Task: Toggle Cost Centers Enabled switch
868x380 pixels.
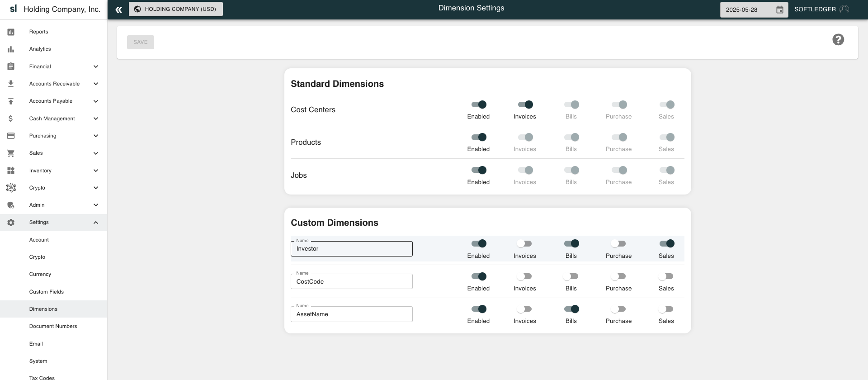Action: click(479, 104)
